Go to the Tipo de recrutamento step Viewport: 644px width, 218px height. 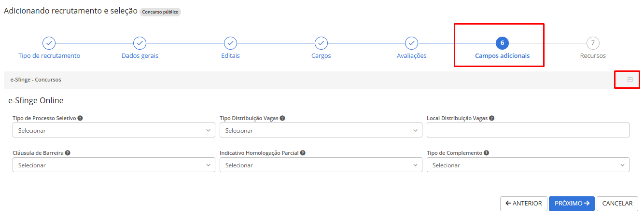[49, 43]
